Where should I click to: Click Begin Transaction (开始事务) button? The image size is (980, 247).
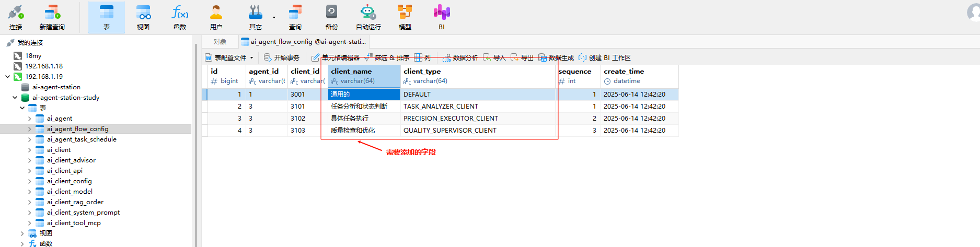click(282, 58)
